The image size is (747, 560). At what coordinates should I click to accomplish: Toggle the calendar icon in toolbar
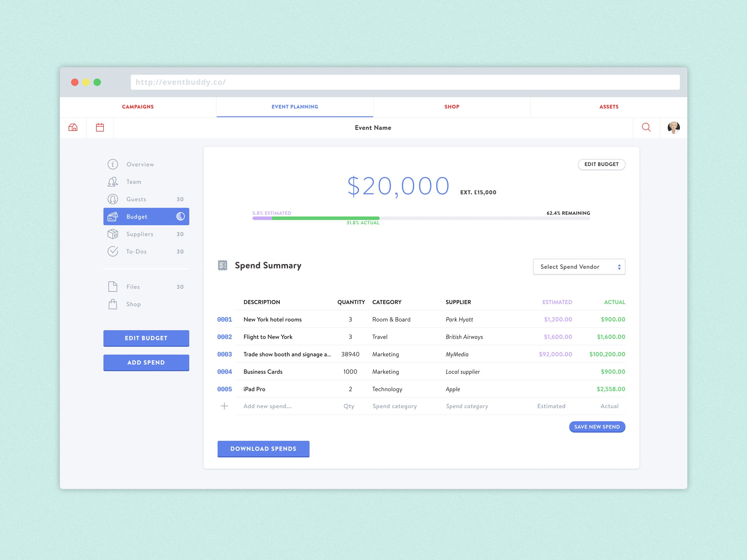[99, 127]
